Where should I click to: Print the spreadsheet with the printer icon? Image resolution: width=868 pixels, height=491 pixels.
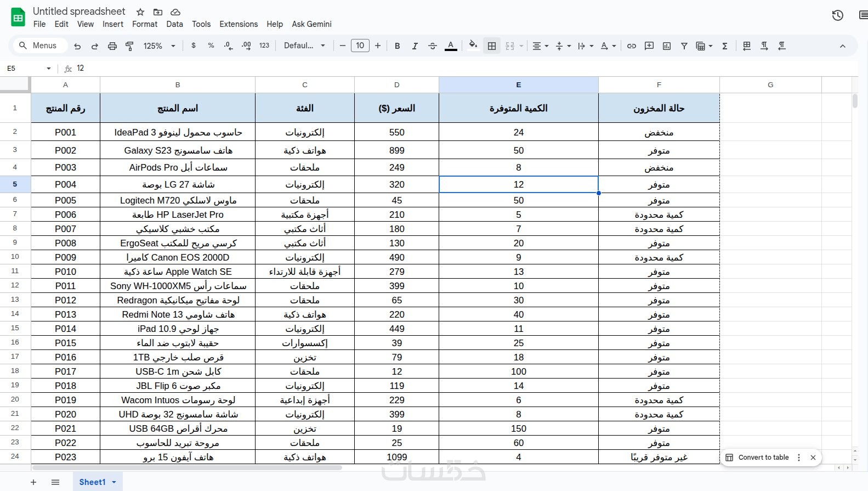(112, 46)
